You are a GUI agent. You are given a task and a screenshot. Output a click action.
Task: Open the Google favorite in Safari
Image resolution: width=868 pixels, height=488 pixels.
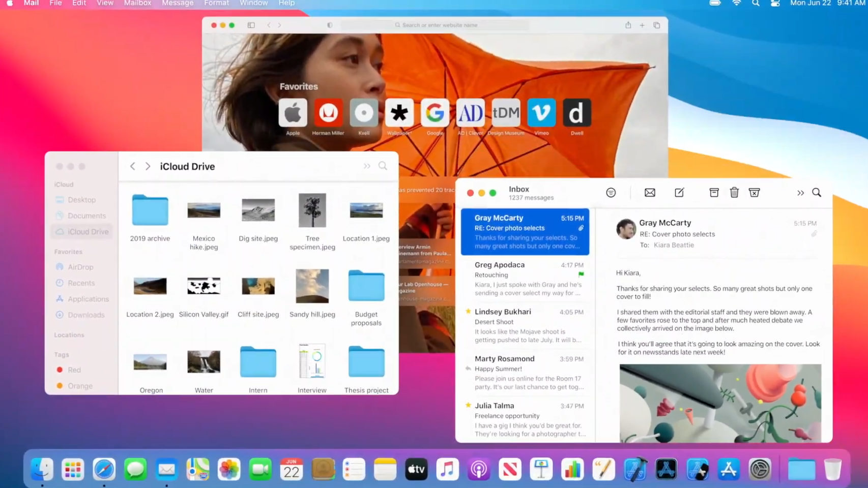tap(435, 113)
